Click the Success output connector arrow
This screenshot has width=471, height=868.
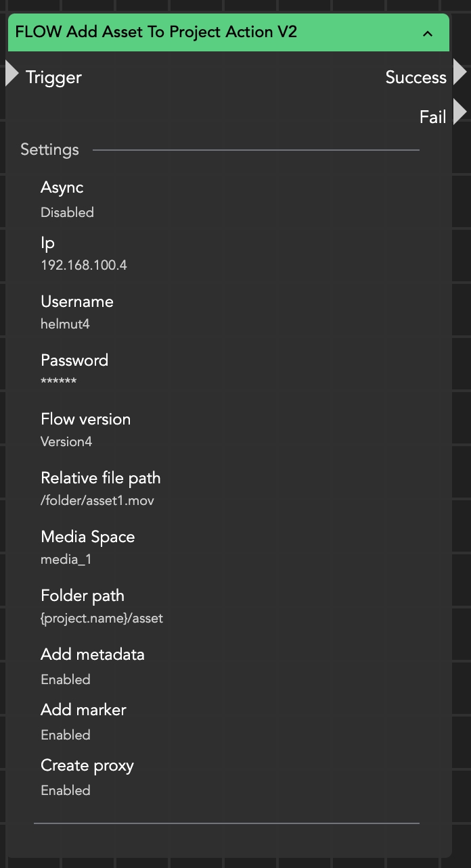click(459, 72)
